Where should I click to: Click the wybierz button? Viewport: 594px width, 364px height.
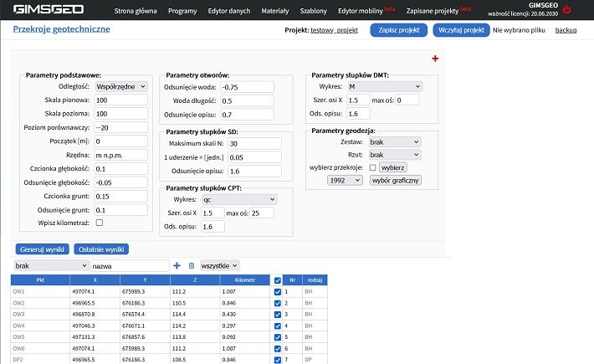(x=393, y=167)
